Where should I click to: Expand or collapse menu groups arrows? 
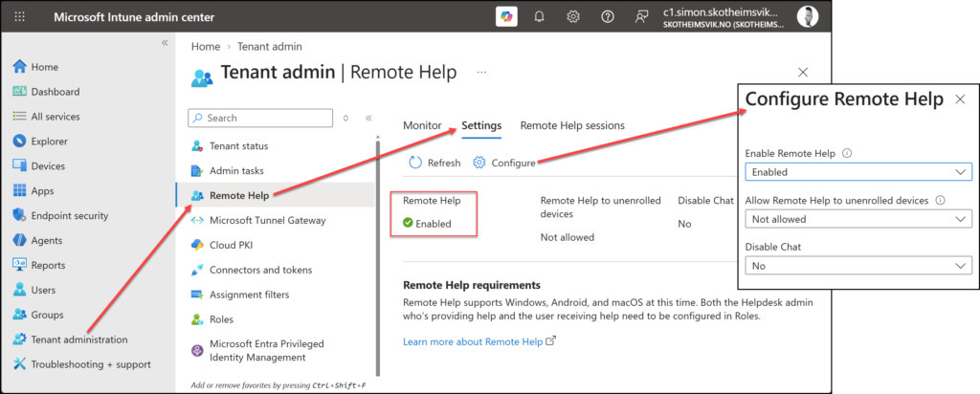346,118
